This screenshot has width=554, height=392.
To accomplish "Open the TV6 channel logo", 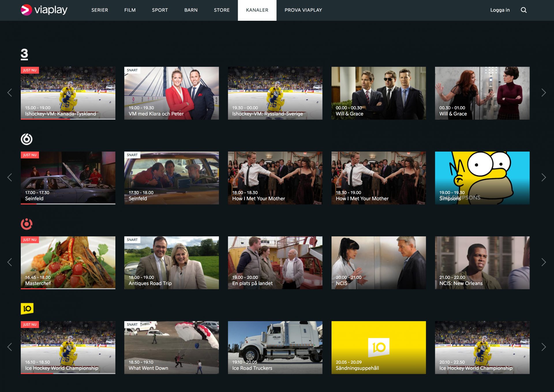I will [27, 139].
